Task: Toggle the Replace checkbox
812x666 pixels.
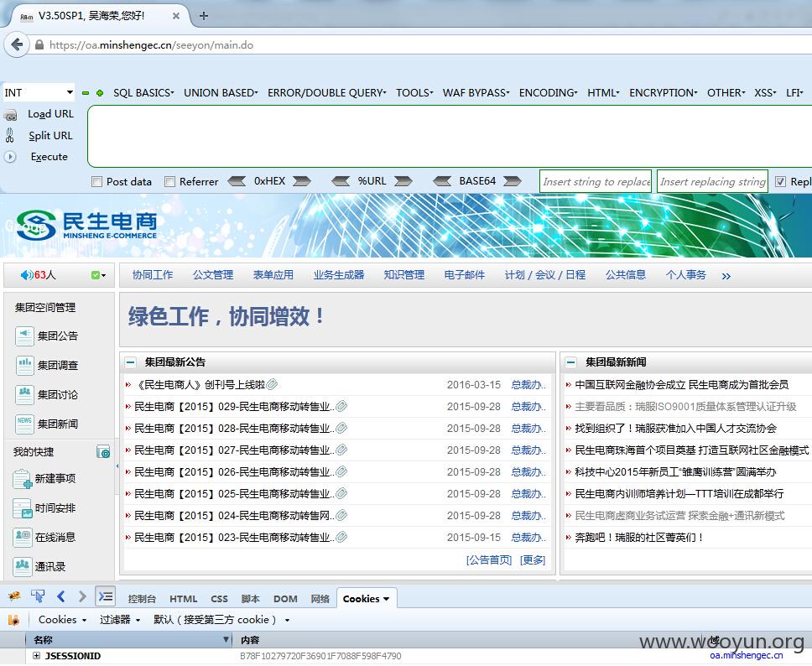Action: coord(780,182)
